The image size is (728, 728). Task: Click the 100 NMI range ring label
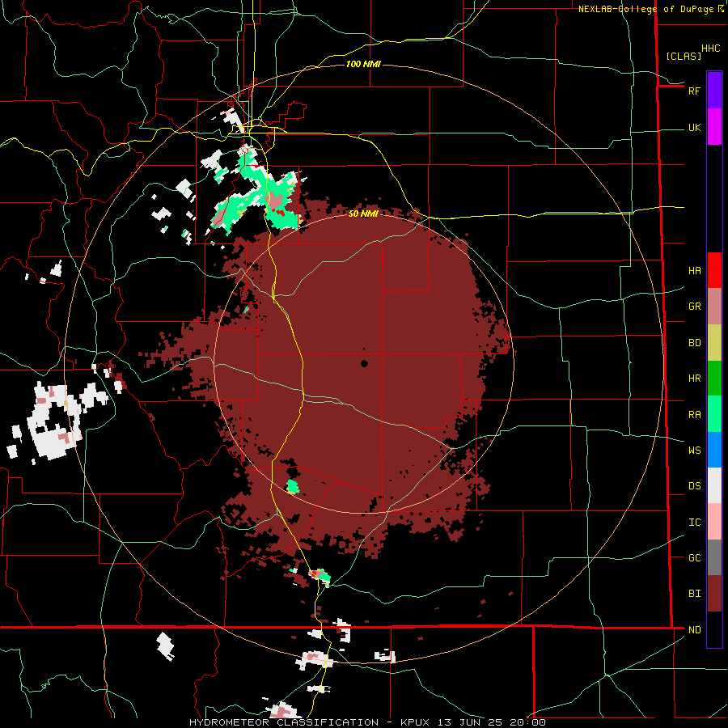[x=363, y=64]
